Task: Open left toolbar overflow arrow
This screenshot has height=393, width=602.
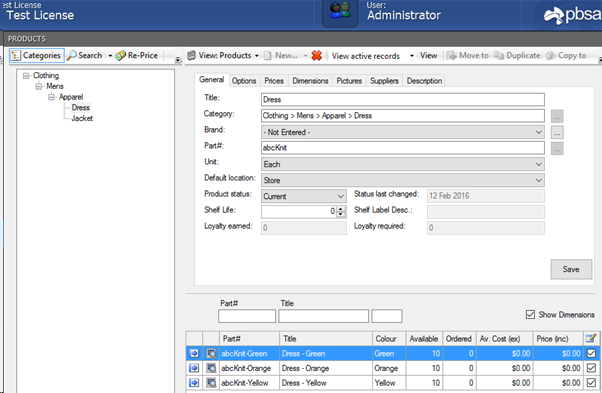Action: [x=178, y=59]
